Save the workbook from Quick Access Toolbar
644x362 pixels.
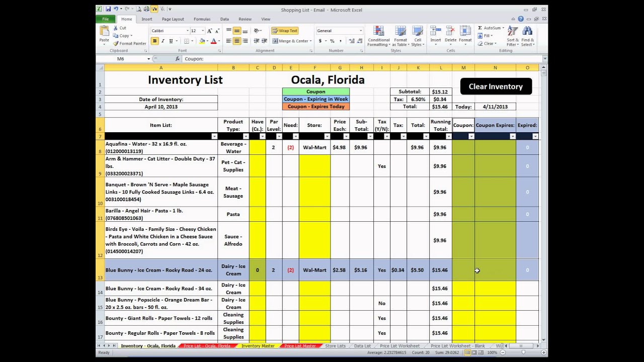[108, 9]
